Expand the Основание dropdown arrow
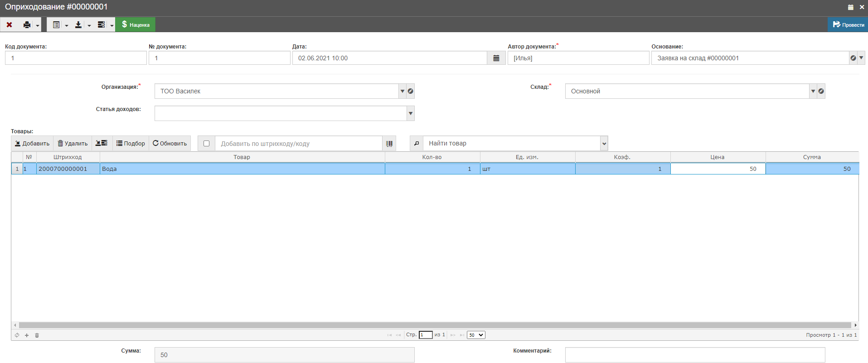 point(861,58)
